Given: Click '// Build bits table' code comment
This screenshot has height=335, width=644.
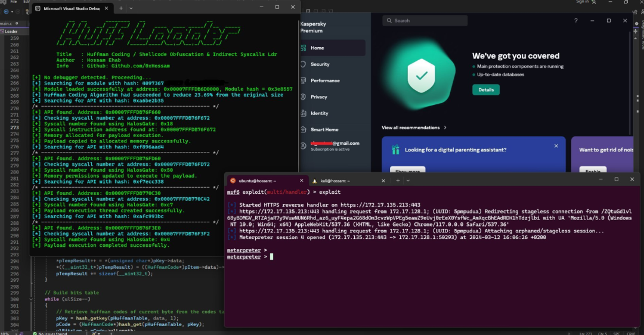Looking at the screenshot, I should click(x=72, y=293).
